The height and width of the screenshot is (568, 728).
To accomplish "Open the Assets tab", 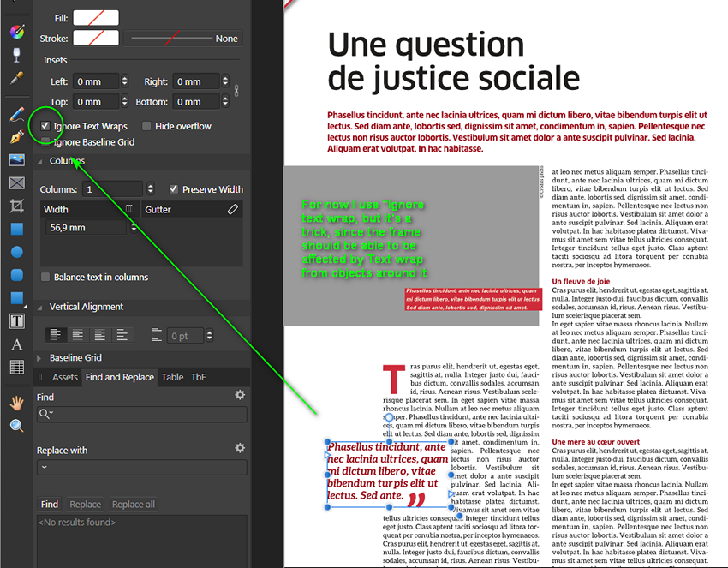I will pyautogui.click(x=65, y=377).
